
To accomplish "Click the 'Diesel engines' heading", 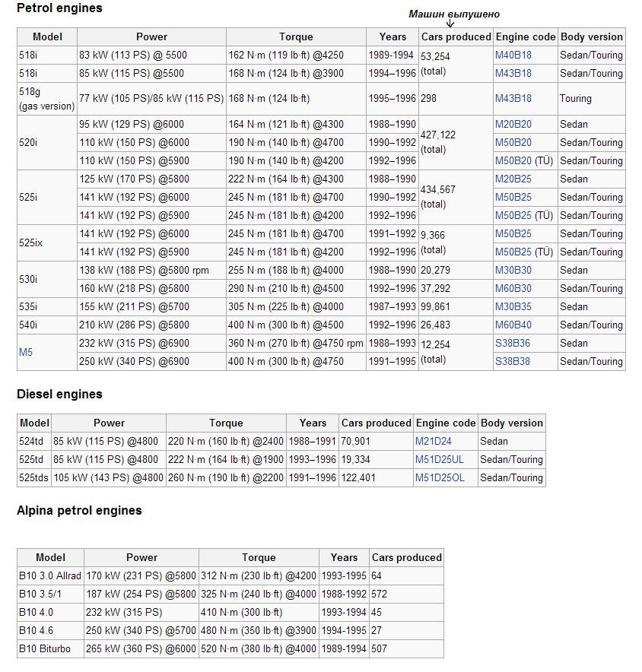I will [x=59, y=395].
